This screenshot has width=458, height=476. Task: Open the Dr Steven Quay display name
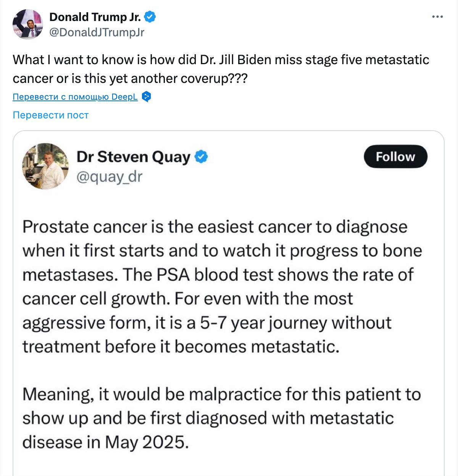pos(133,157)
